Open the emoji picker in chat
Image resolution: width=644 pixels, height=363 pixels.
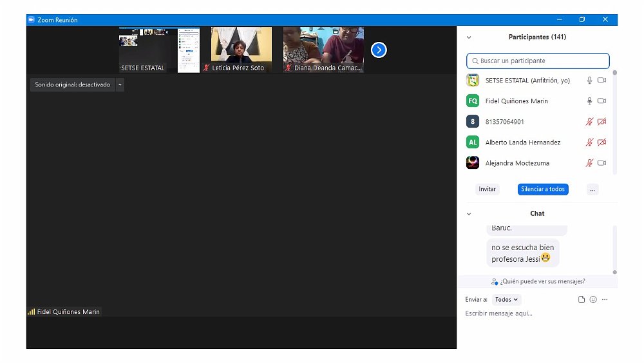[x=593, y=299]
